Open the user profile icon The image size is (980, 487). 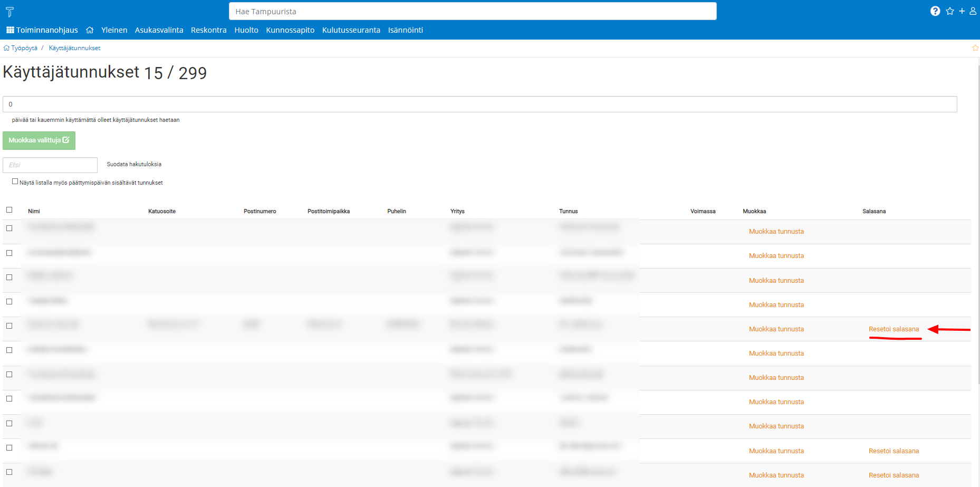click(973, 11)
